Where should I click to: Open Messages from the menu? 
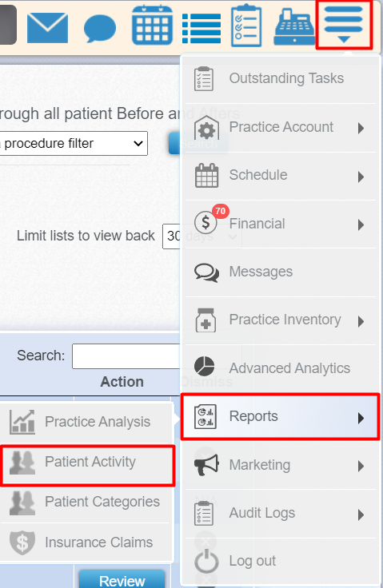[x=281, y=272]
